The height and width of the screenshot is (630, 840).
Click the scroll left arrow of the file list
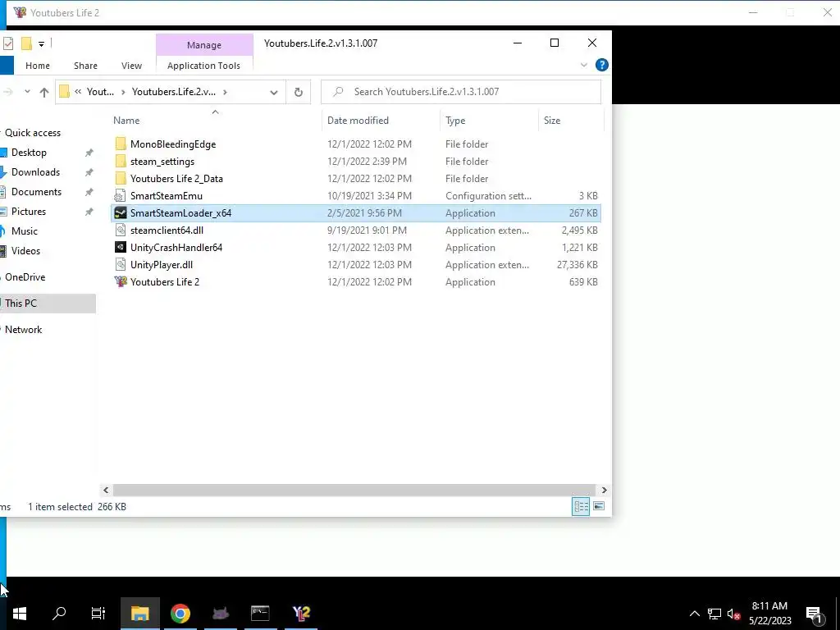click(x=106, y=490)
